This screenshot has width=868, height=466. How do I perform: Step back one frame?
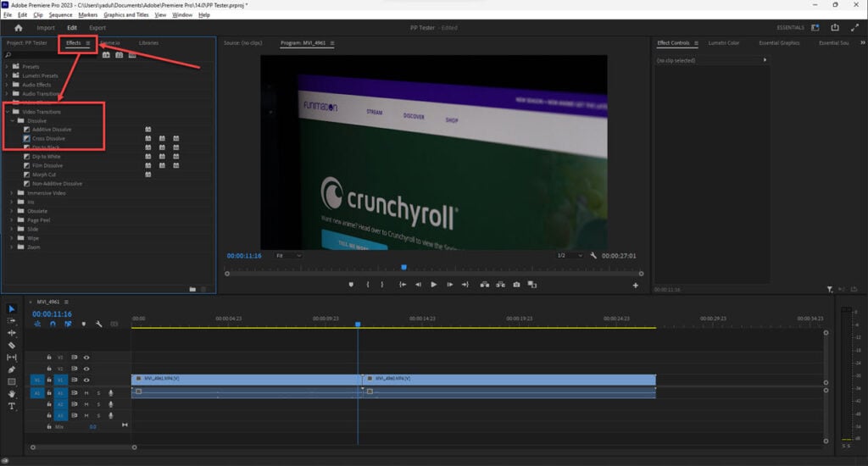tap(419, 285)
